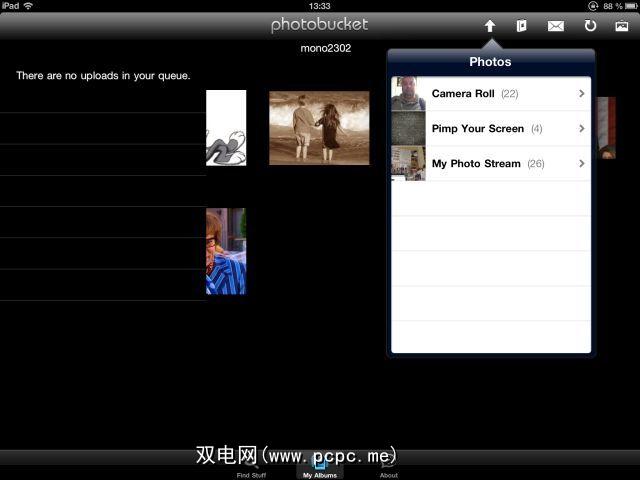Open the black-and-white cartoon drawing photo

click(x=226, y=128)
